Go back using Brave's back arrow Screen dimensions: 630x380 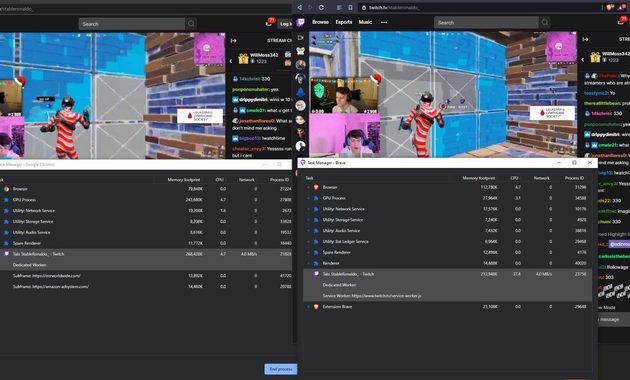point(299,8)
